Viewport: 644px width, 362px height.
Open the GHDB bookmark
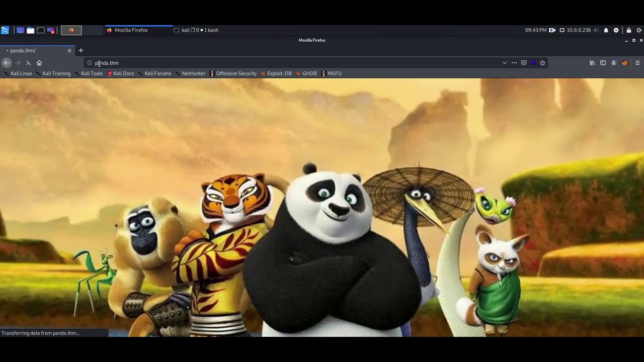point(306,73)
